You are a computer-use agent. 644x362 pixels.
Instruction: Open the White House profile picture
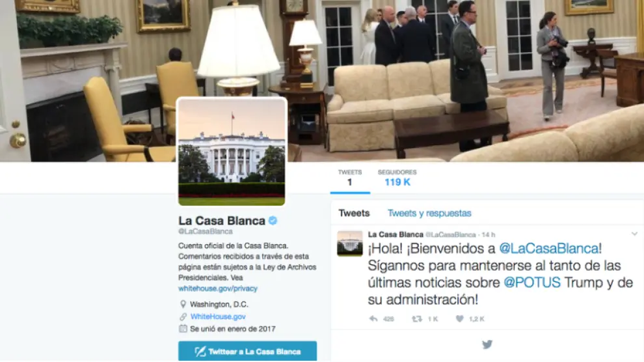(x=232, y=152)
